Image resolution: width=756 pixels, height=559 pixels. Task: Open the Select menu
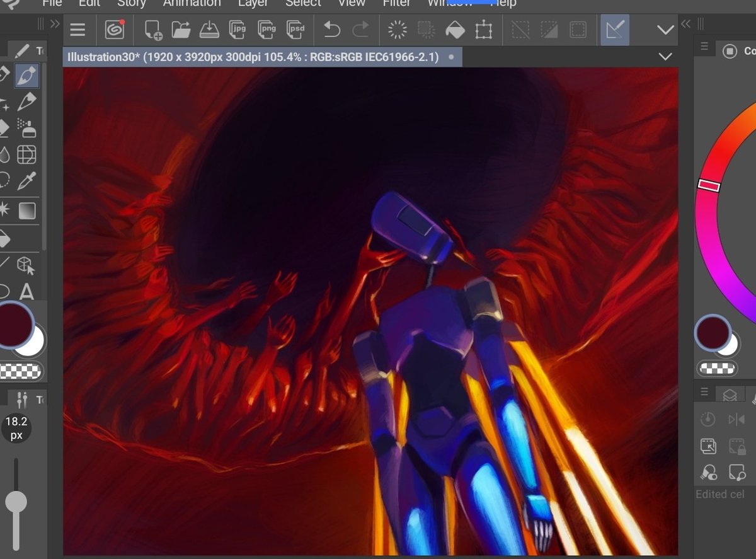tap(303, 3)
